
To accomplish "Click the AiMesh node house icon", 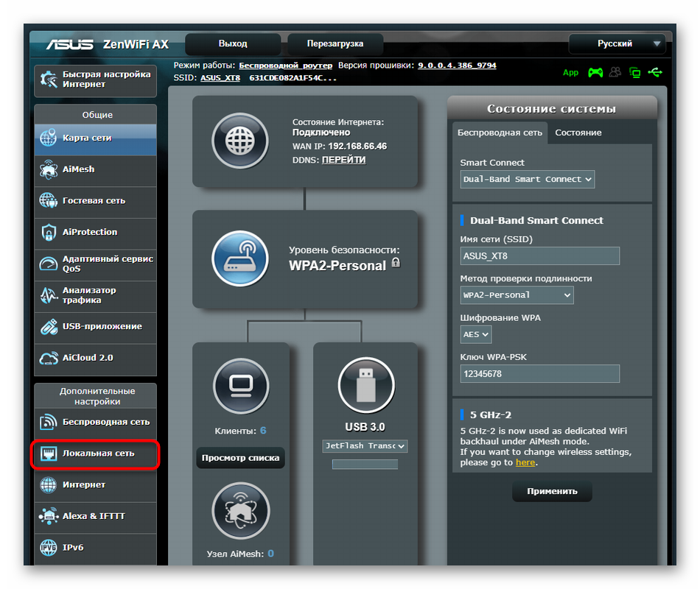I will tap(240, 510).
